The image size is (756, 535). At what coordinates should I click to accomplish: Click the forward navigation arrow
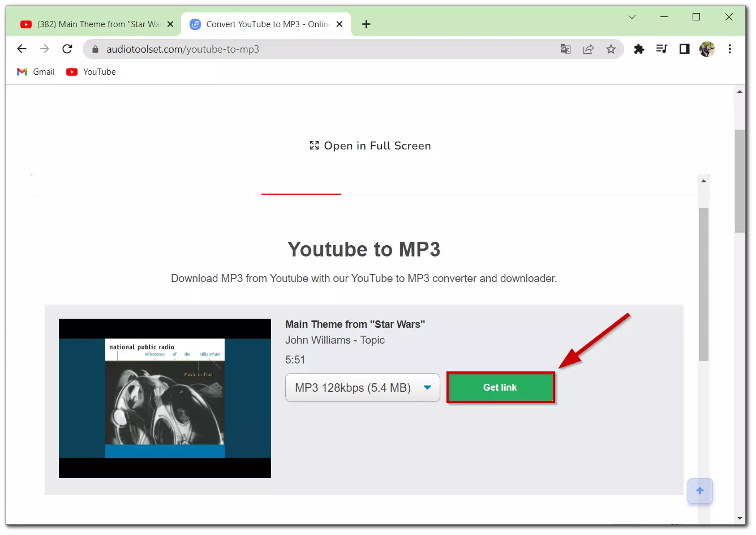coord(45,49)
